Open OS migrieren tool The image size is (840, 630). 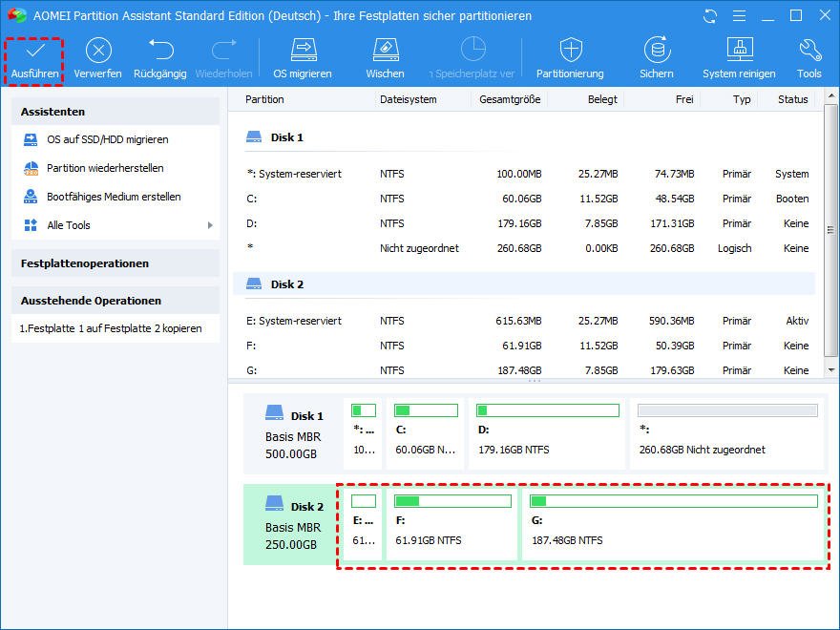click(303, 60)
